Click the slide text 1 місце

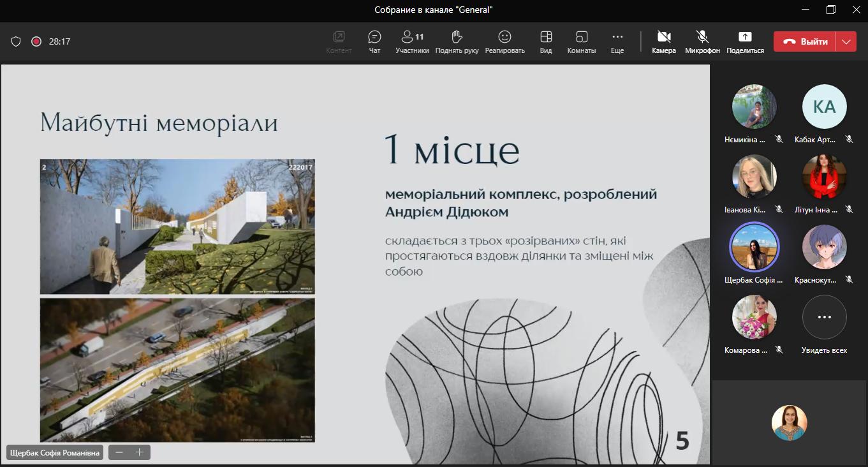[x=452, y=151]
